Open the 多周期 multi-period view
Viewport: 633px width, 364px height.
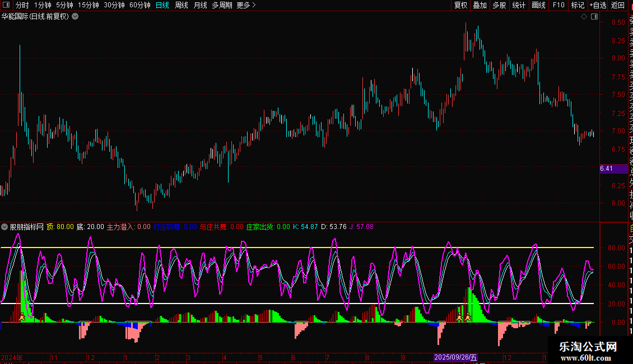pos(222,5)
